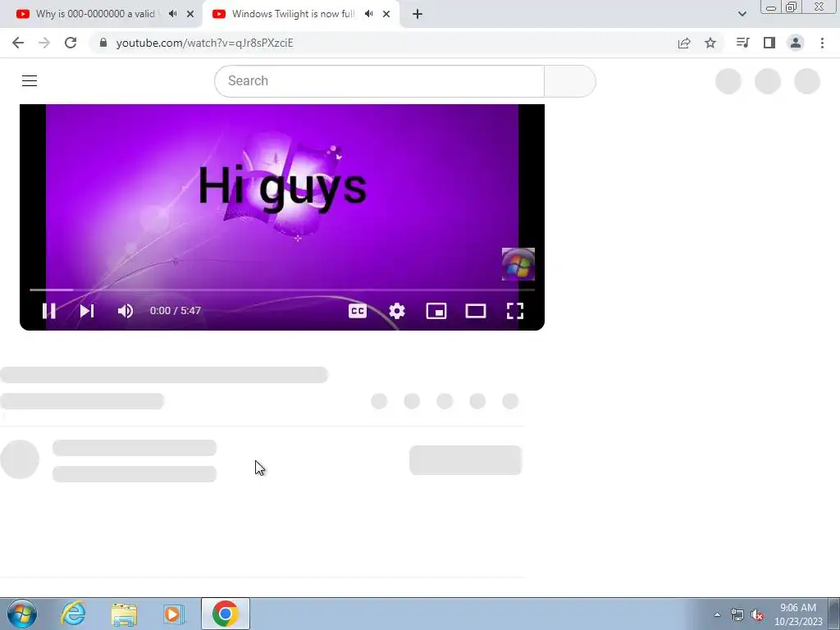Viewport: 840px width, 630px height.
Task: Enter fullscreen video mode
Action: pyautogui.click(x=515, y=311)
